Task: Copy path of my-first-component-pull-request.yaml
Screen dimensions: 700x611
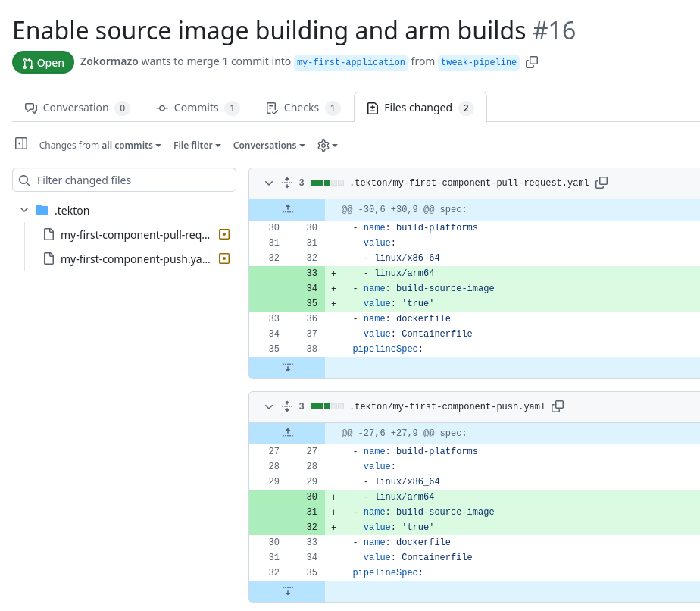Action: [602, 183]
